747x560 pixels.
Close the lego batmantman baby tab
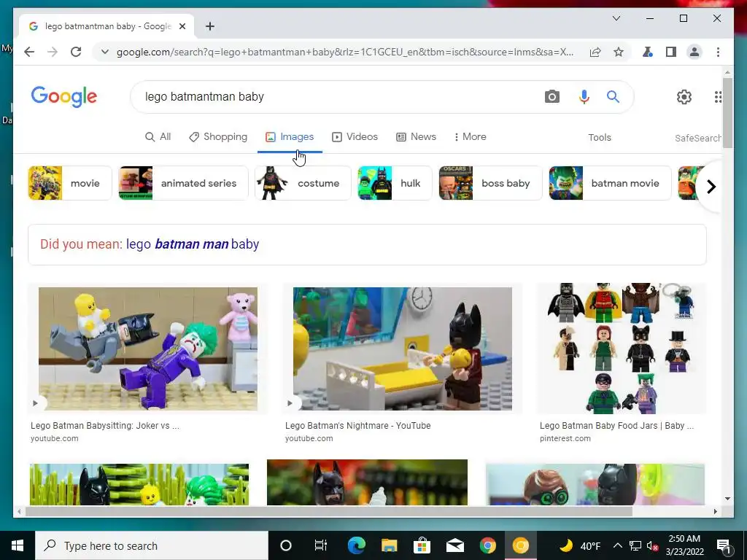(182, 26)
